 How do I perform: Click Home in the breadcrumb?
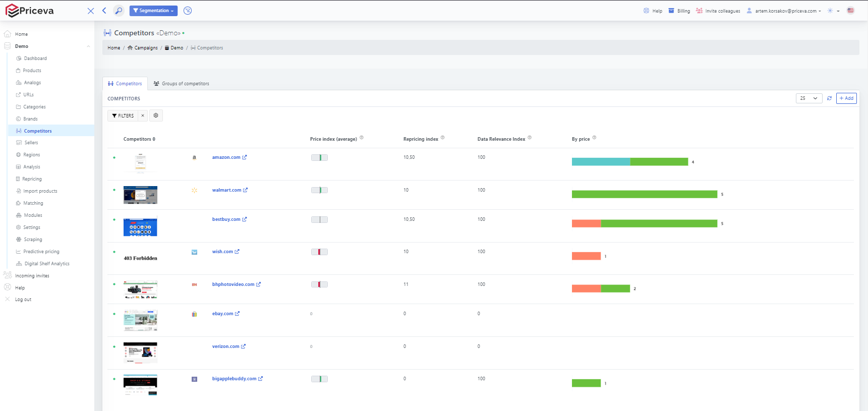(x=114, y=48)
